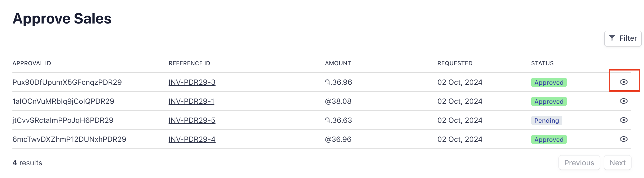Screen dimensions: 644x178
Task: Click the Status column header
Action: (x=542, y=63)
